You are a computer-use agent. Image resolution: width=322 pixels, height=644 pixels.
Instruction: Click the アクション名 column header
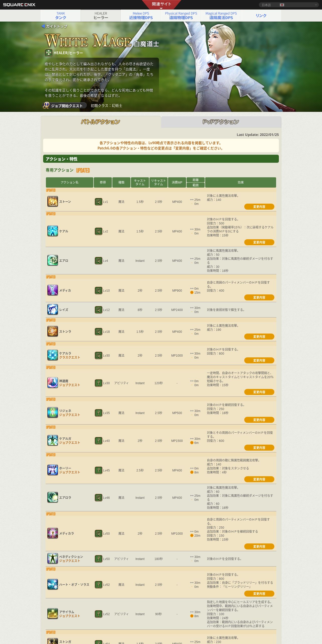tap(69, 182)
